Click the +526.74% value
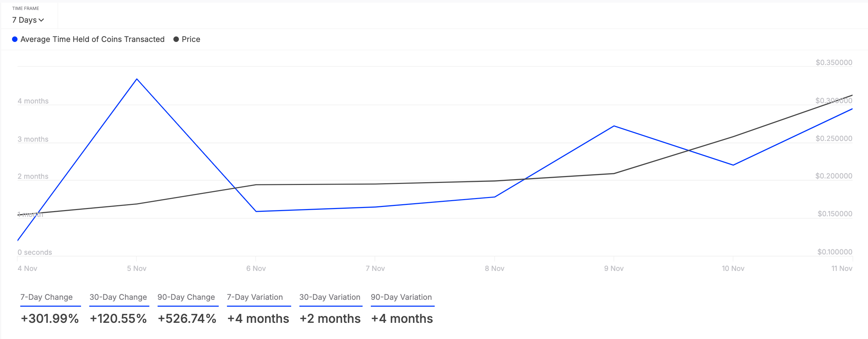 [187, 319]
